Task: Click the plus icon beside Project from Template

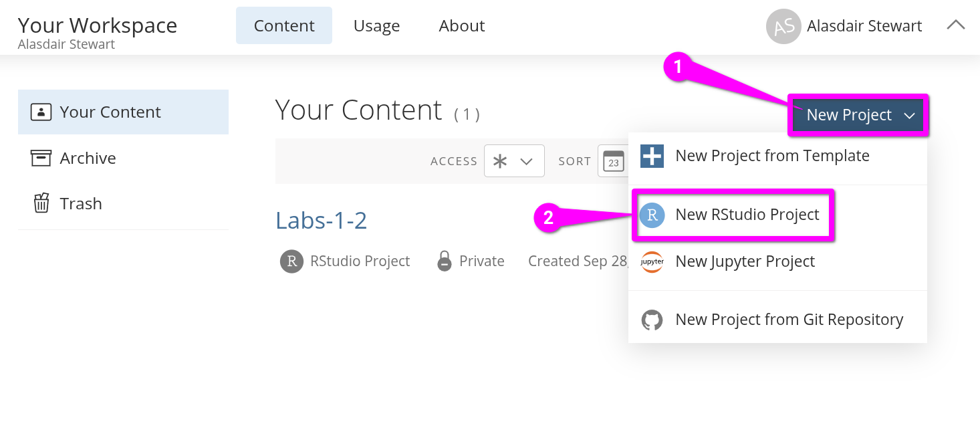Action: click(652, 156)
